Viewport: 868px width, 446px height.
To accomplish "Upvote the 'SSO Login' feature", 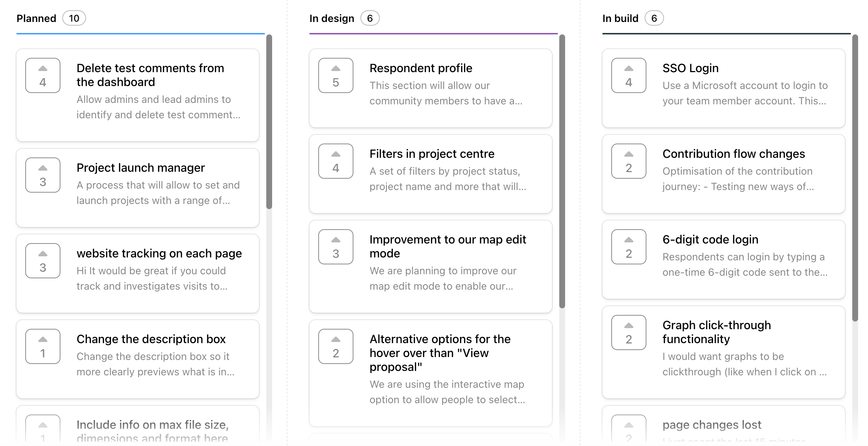I will (x=629, y=75).
